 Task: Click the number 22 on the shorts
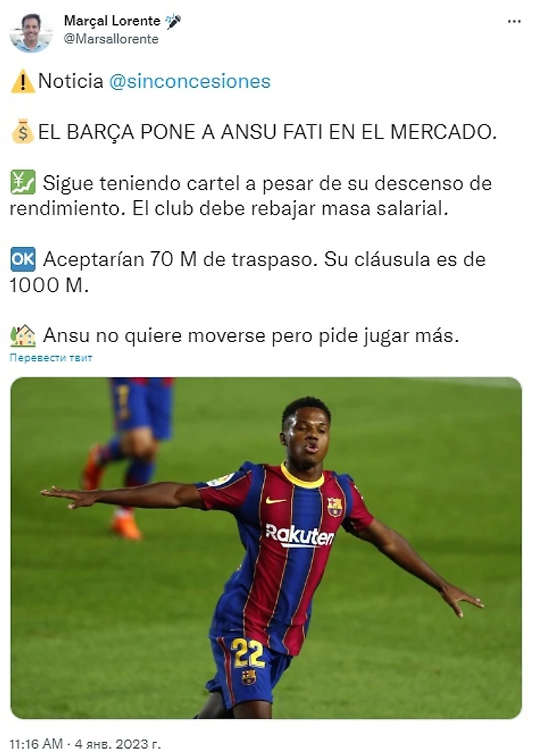pos(248,652)
